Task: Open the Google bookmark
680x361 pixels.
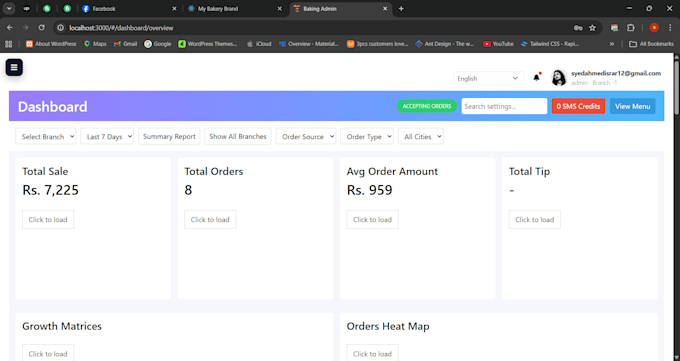Action: (158, 44)
